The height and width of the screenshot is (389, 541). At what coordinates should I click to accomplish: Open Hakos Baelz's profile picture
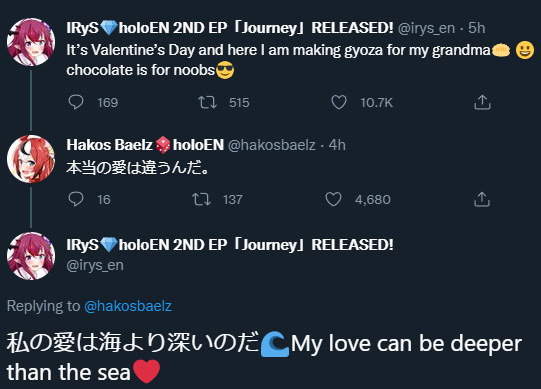[31, 159]
